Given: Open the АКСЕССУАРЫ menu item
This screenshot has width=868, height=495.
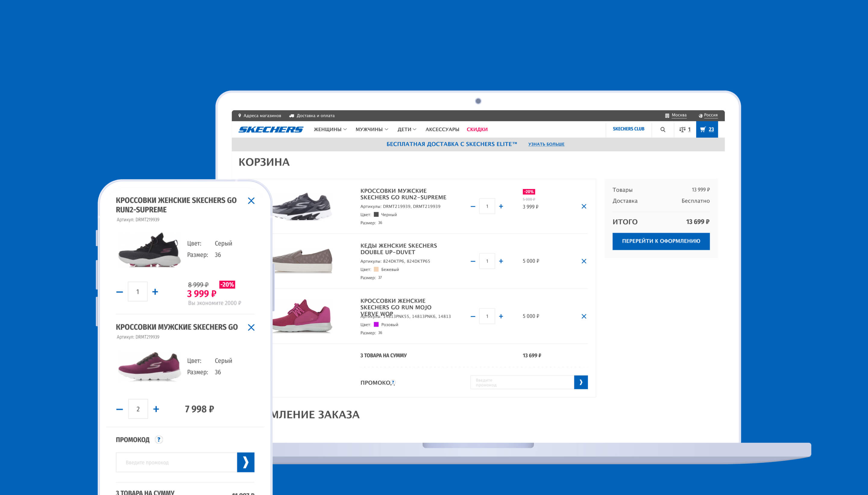Looking at the screenshot, I should (442, 129).
